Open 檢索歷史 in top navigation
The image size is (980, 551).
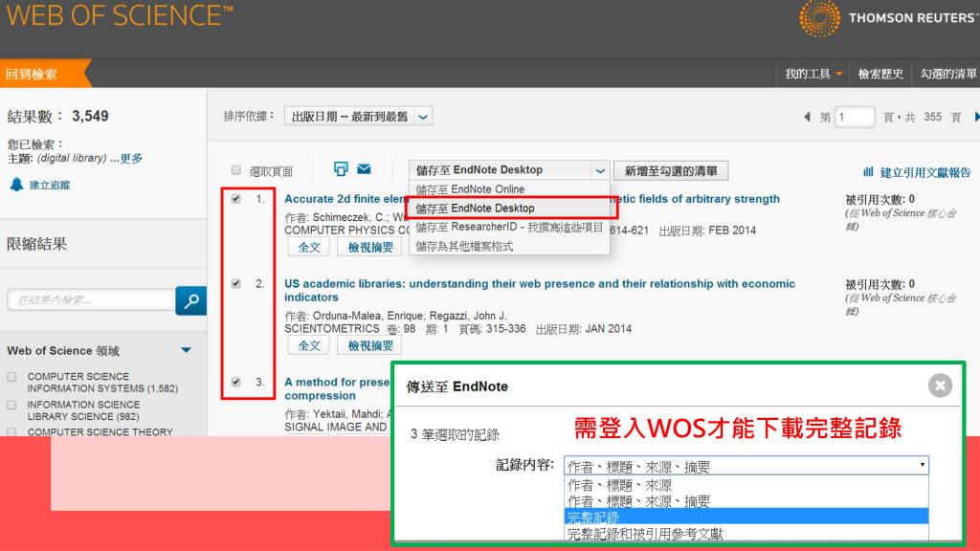(x=880, y=74)
